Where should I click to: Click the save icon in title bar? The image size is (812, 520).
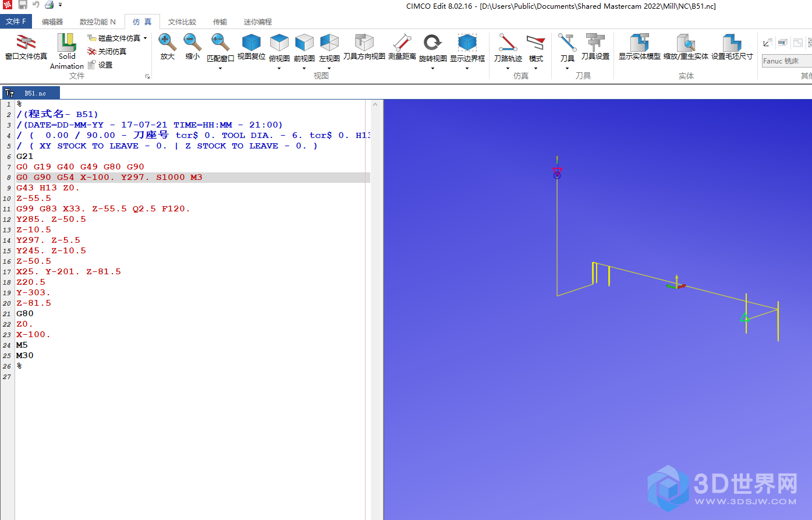(x=23, y=5)
